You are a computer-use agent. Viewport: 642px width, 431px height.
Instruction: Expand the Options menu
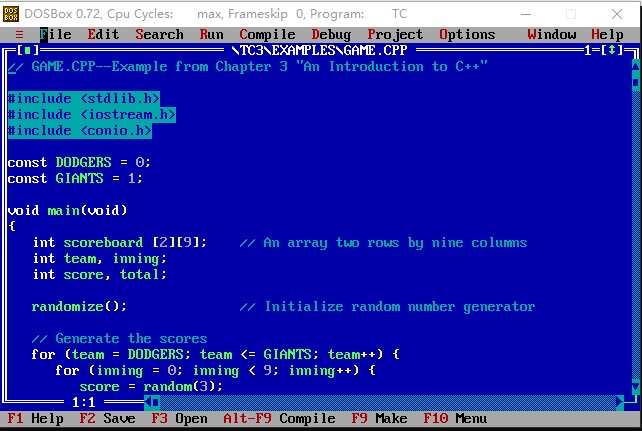pos(467,34)
